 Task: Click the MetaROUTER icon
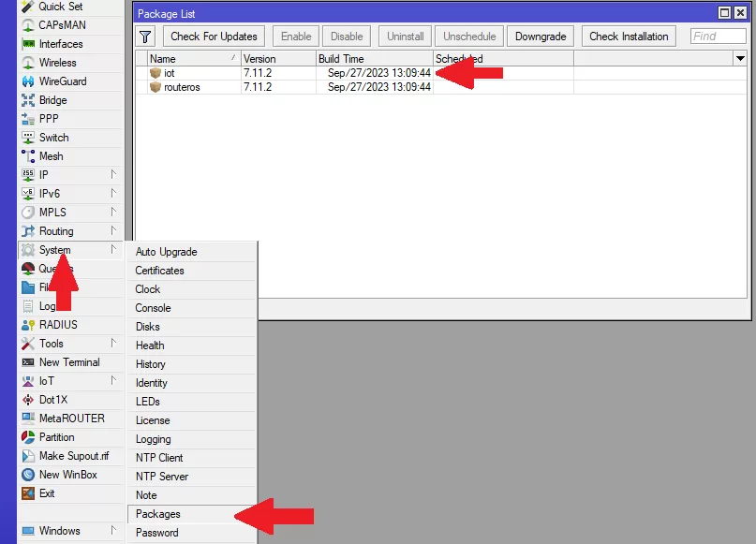(x=28, y=419)
